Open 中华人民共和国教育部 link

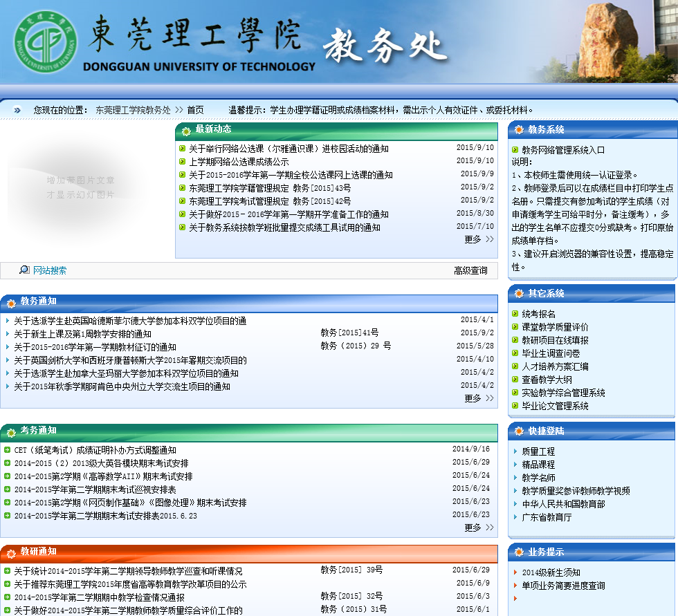coord(563,504)
